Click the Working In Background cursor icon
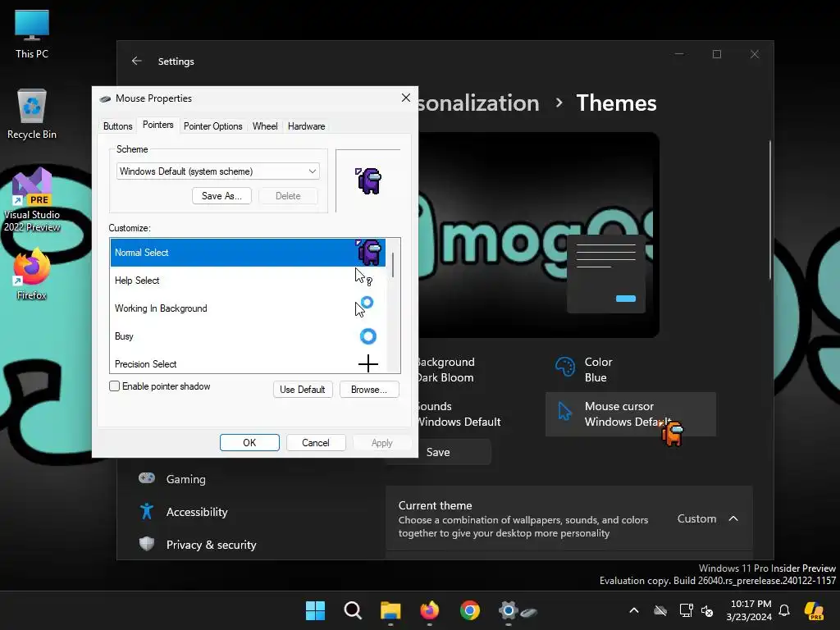This screenshot has height=630, width=840. [363, 307]
